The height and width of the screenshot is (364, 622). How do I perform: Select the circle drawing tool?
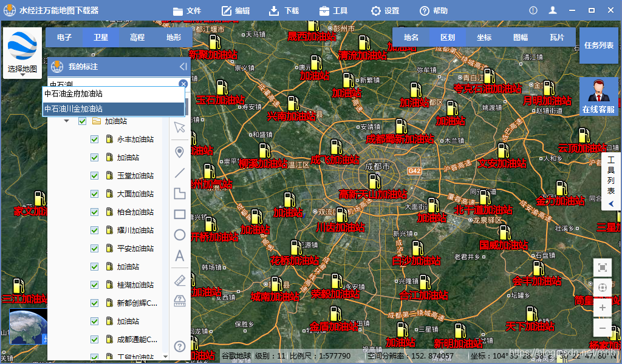pos(180,235)
